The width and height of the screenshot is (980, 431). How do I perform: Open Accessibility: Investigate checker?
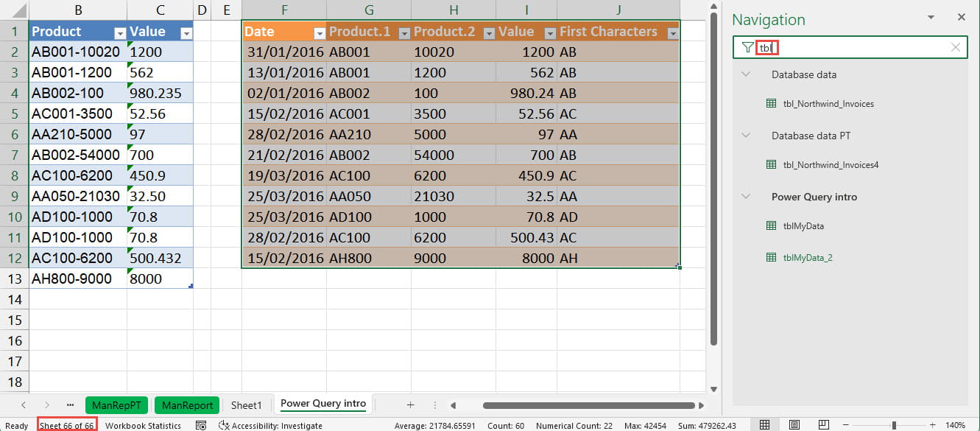click(270, 426)
